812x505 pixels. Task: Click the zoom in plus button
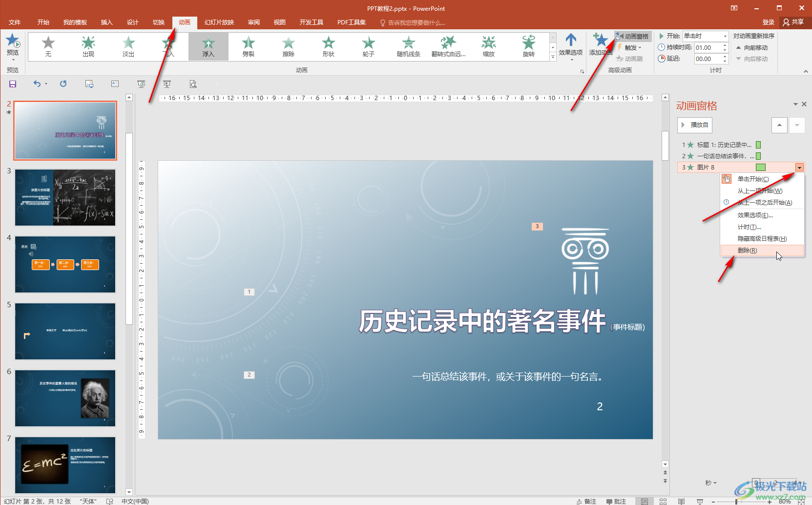pyautogui.click(x=770, y=502)
